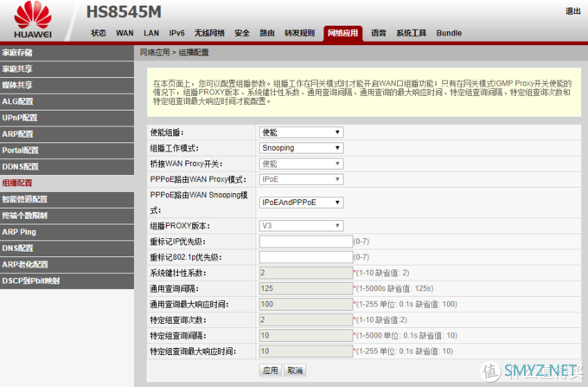Open the 状态 tab
This screenshot has width=588, height=387.
click(x=99, y=33)
